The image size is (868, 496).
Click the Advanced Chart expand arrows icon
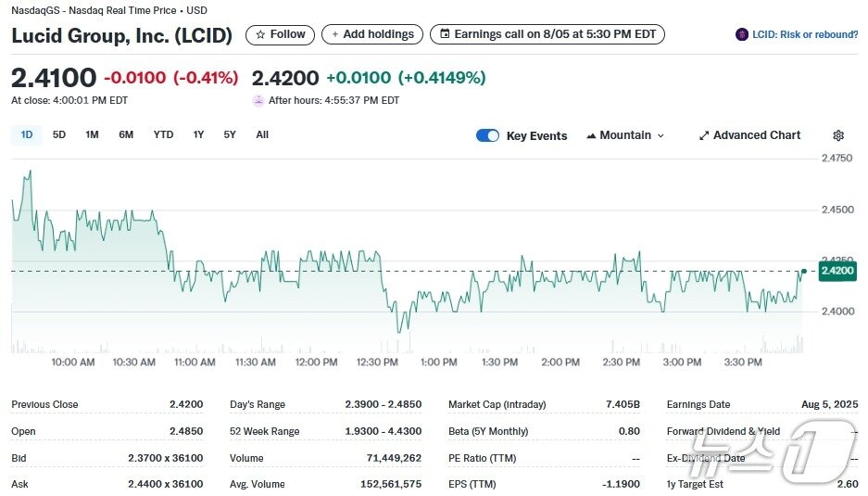(x=704, y=135)
